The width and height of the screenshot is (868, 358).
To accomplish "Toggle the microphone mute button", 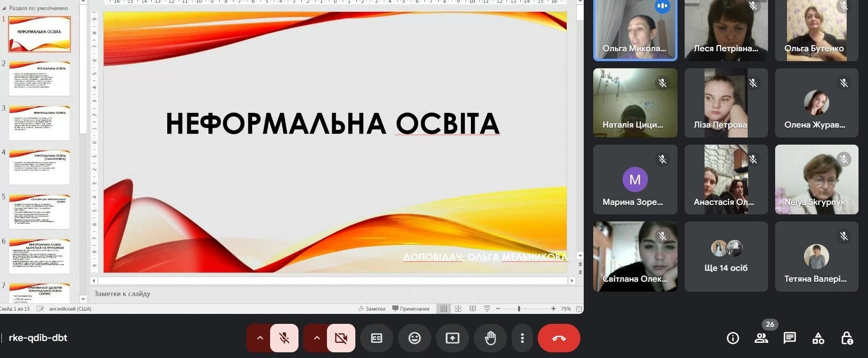I will tap(284, 338).
